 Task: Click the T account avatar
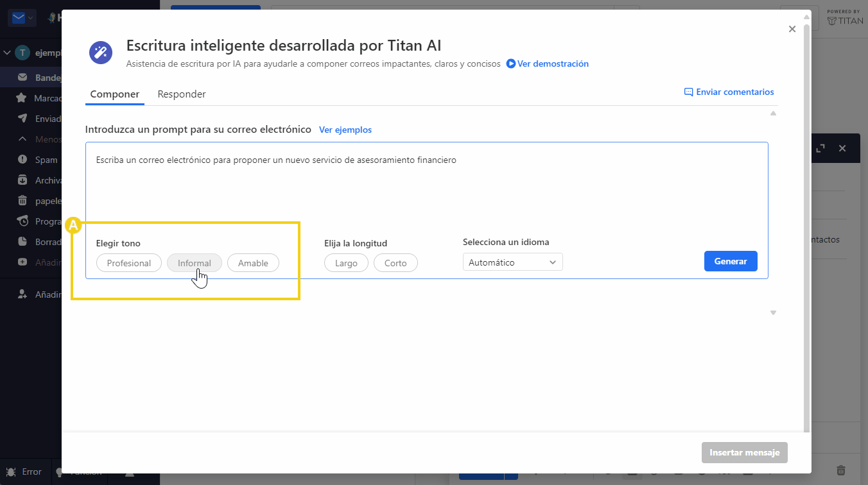tap(22, 53)
